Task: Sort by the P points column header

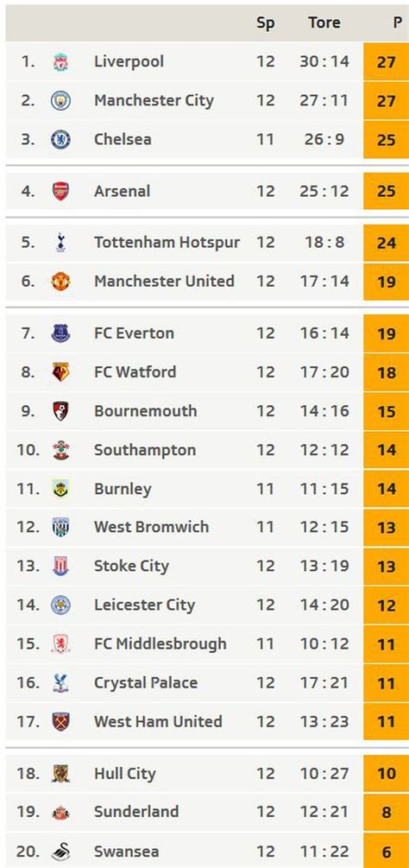Action: [398, 22]
